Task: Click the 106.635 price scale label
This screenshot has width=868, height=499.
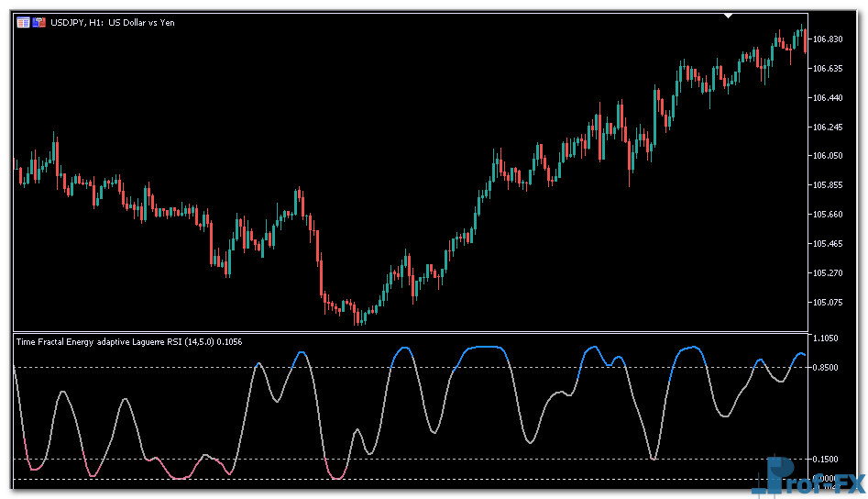Action: tap(827, 68)
